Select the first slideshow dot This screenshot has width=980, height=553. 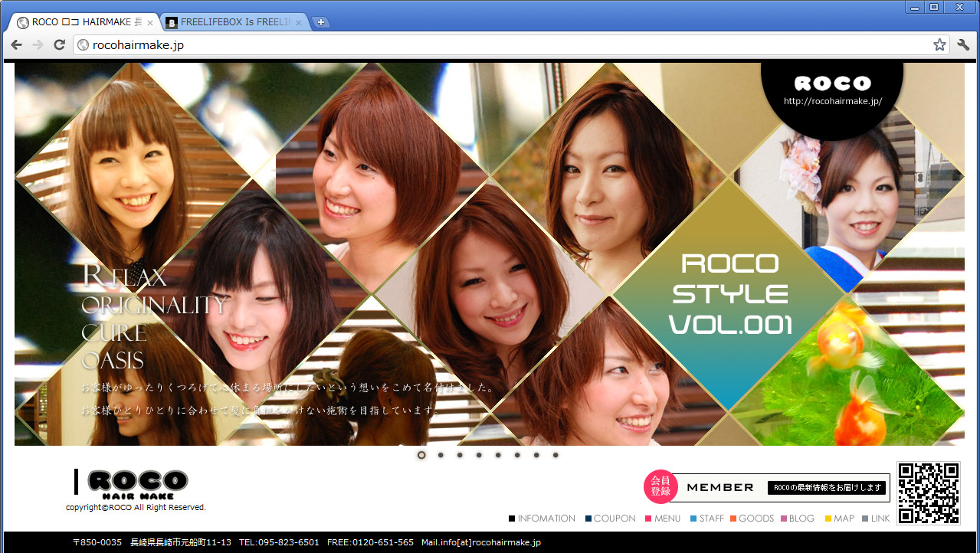pyautogui.click(x=421, y=455)
